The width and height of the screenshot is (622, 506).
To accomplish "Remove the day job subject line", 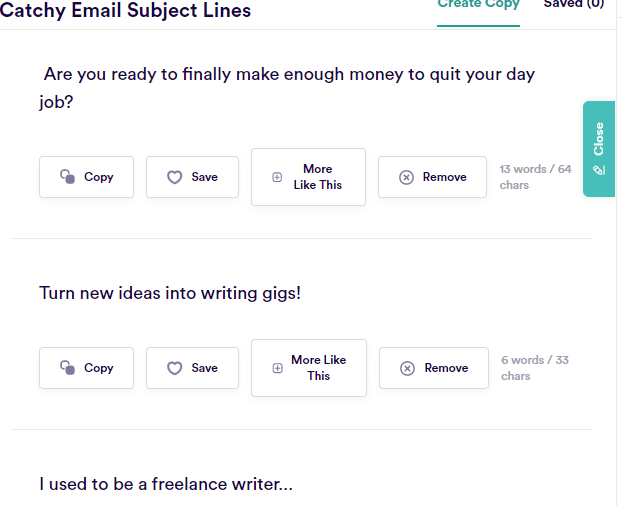I will pos(432,177).
